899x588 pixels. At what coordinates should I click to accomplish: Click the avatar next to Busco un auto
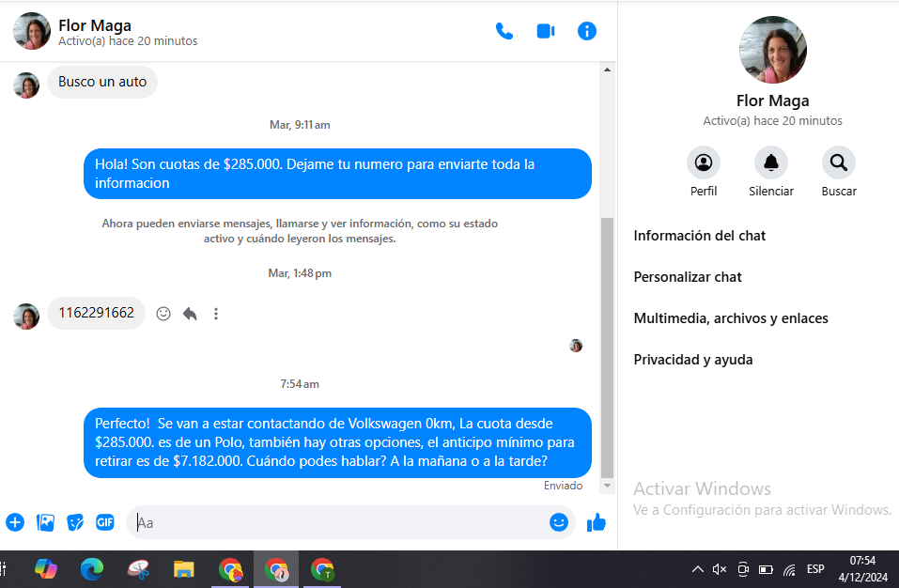[x=26, y=85]
